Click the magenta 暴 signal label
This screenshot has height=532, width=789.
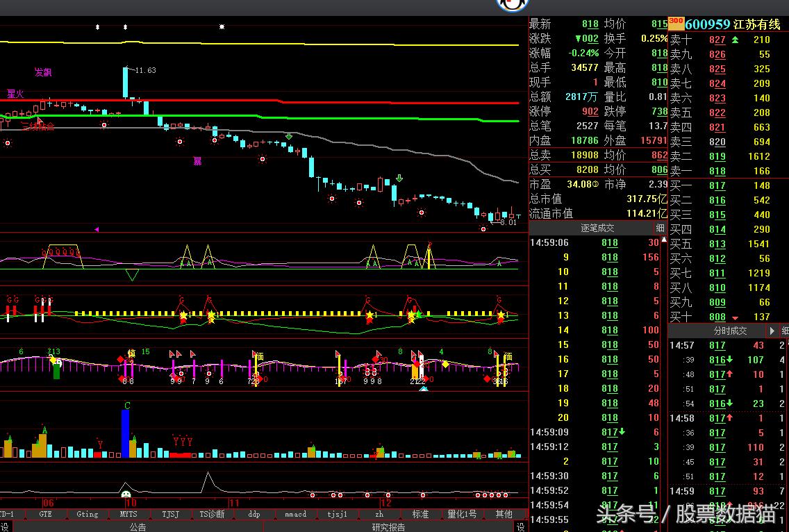point(197,161)
